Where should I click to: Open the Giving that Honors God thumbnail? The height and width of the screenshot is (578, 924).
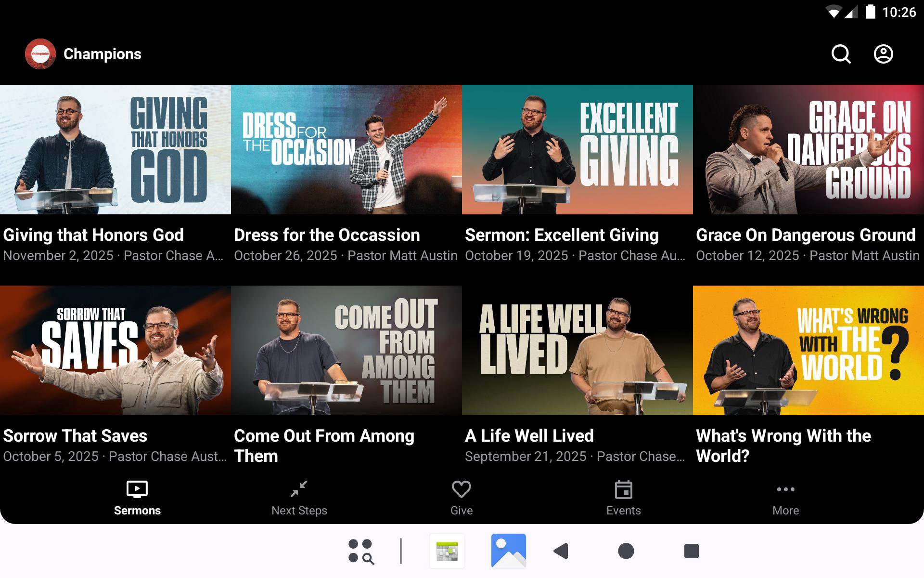(115, 150)
